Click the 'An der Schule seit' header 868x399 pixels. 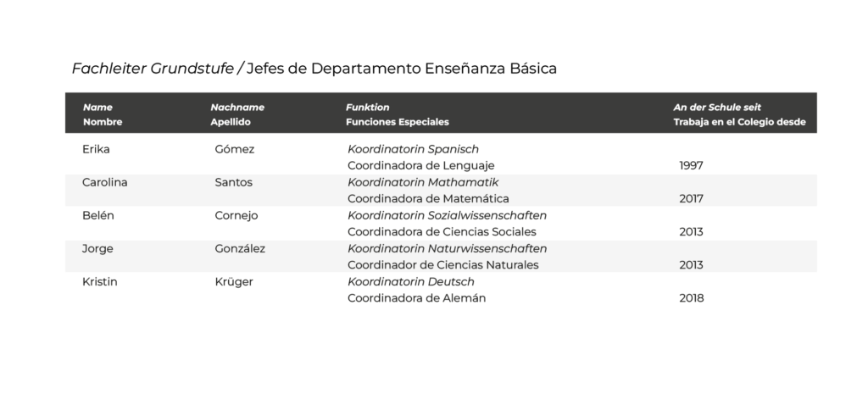[717, 108]
